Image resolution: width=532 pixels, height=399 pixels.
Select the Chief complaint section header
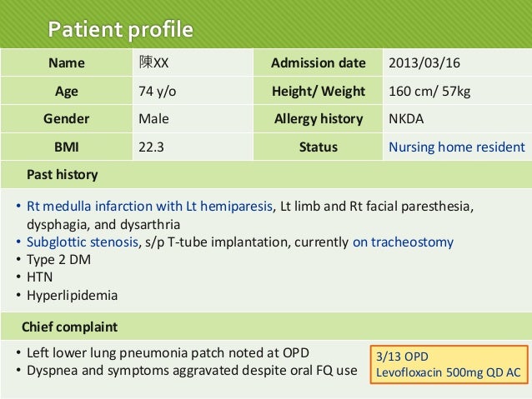pos(266,327)
